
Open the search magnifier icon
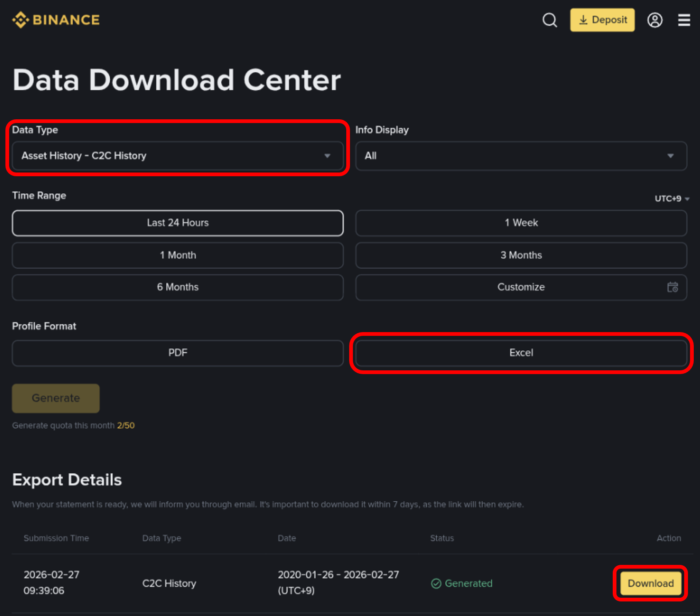pyautogui.click(x=550, y=20)
